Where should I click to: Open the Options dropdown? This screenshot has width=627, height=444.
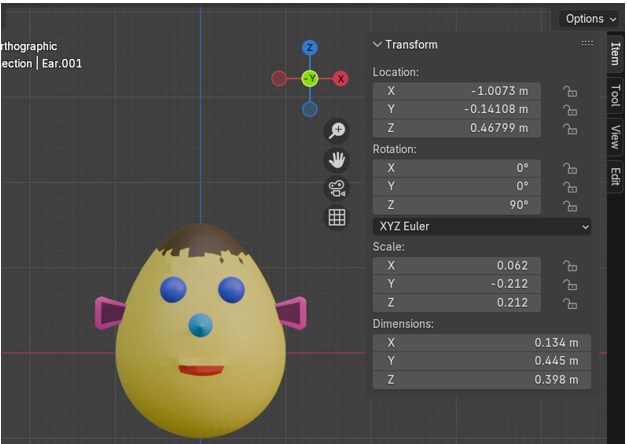(x=590, y=18)
